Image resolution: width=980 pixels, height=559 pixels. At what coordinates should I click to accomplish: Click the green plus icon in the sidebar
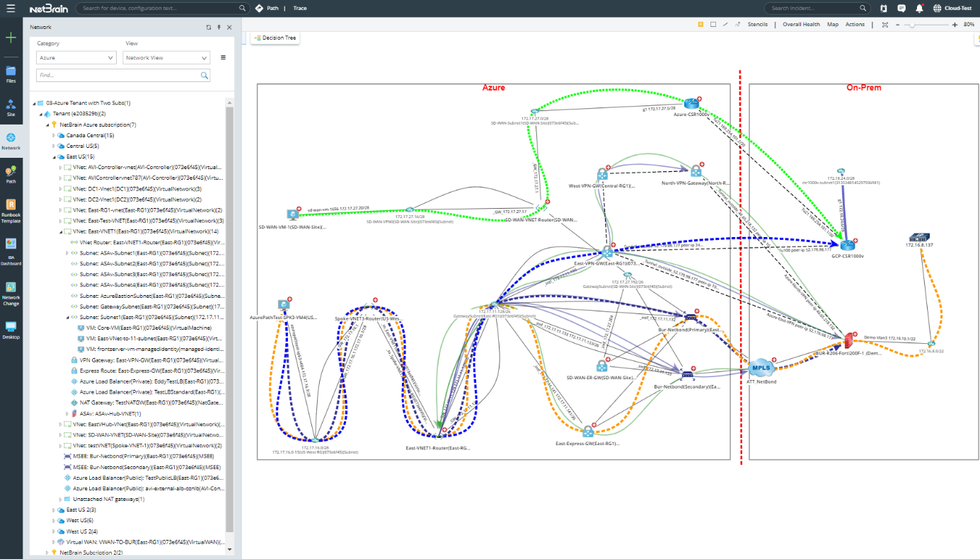point(11,37)
